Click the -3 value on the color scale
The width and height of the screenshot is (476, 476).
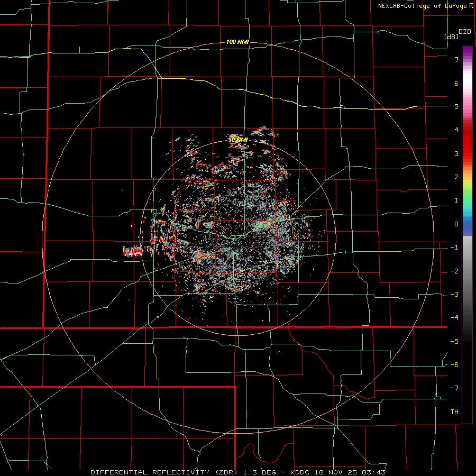click(454, 295)
